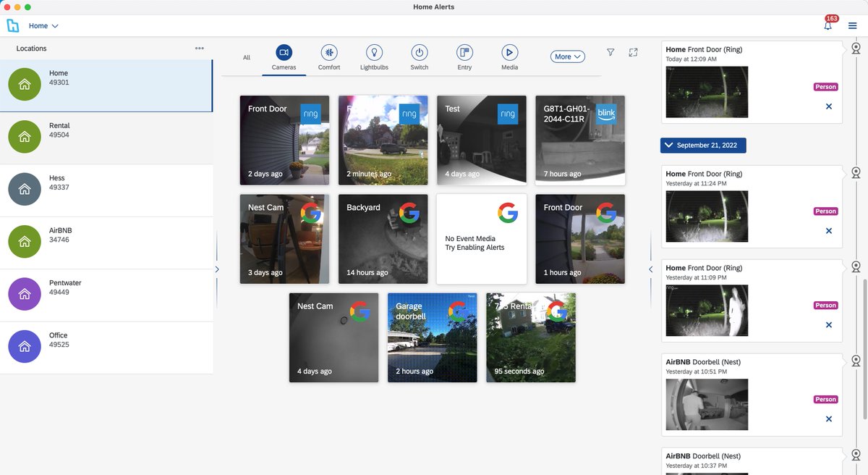Open the Today 12:09 AM alert snapshot

(707, 92)
